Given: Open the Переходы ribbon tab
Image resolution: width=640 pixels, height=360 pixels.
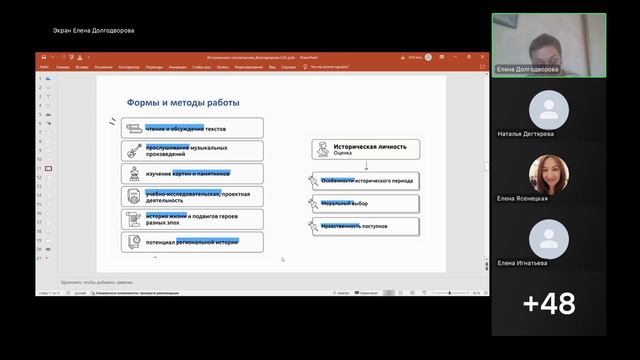Looking at the screenshot, I should tap(154, 67).
